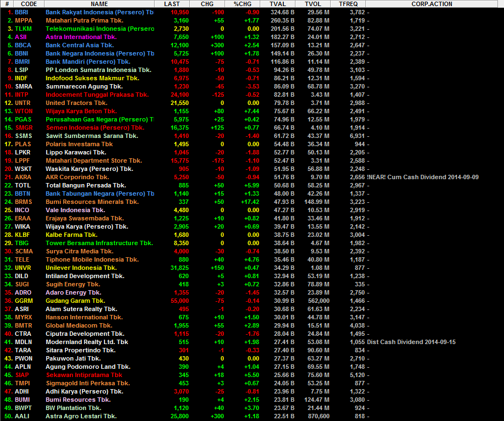This screenshot has height=421, width=504.
Task: Click BRMS percent change +17.42
Action: pyautogui.click(x=250, y=202)
